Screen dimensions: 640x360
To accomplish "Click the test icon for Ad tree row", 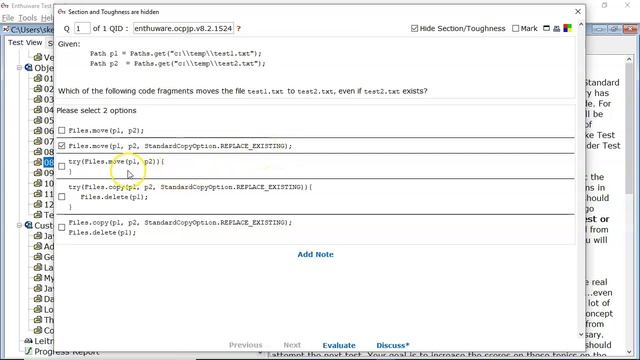I will point(38,247).
